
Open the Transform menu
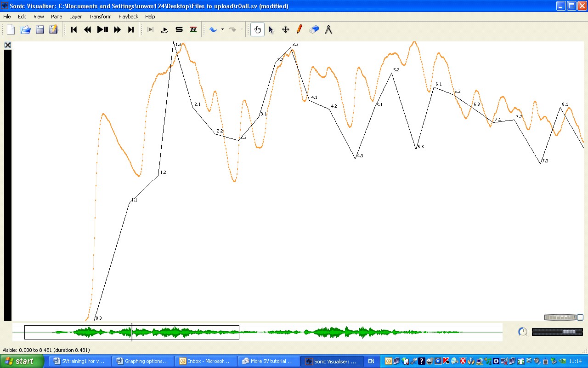100,17
